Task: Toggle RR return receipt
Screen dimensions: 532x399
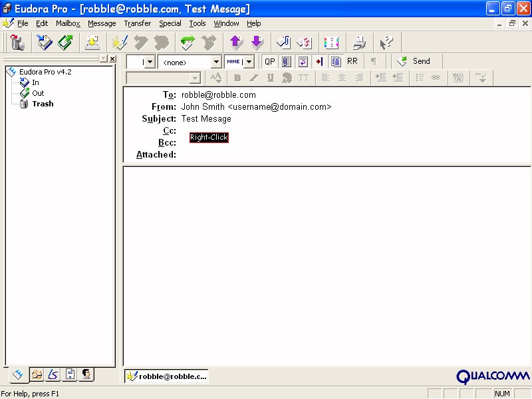Action: (352, 61)
